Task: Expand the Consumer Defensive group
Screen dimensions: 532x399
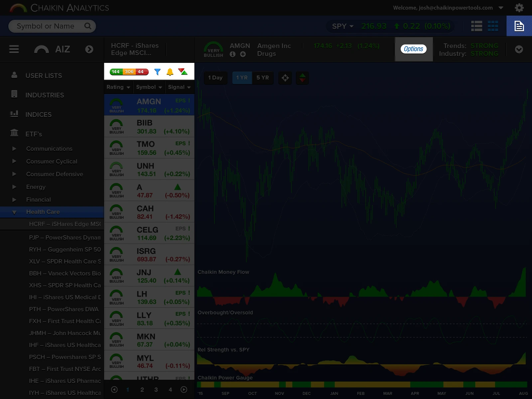Action: click(x=14, y=174)
